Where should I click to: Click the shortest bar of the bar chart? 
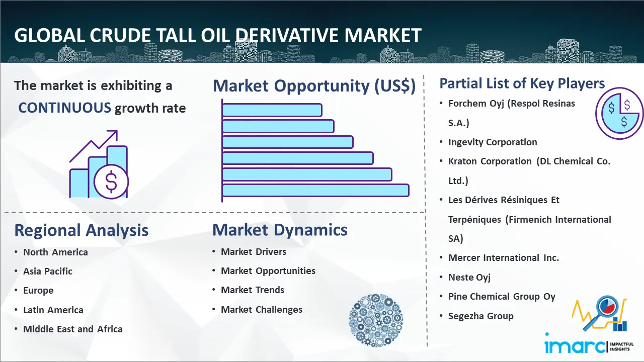tap(272, 109)
